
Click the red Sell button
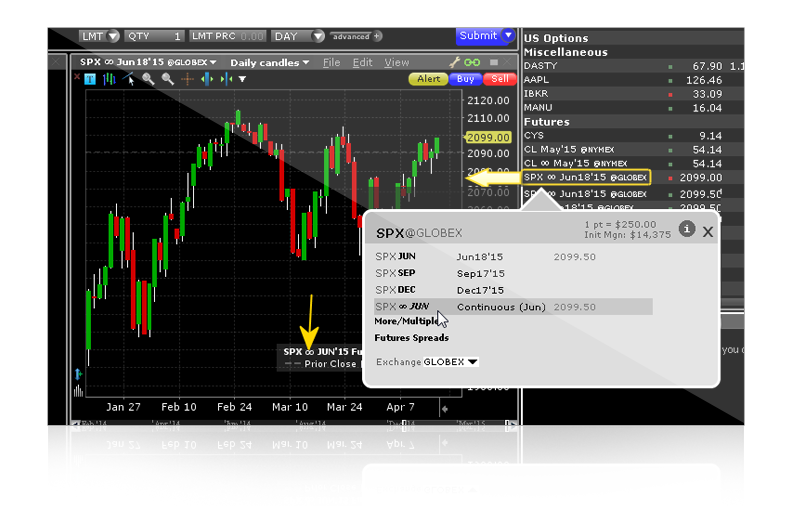499,79
